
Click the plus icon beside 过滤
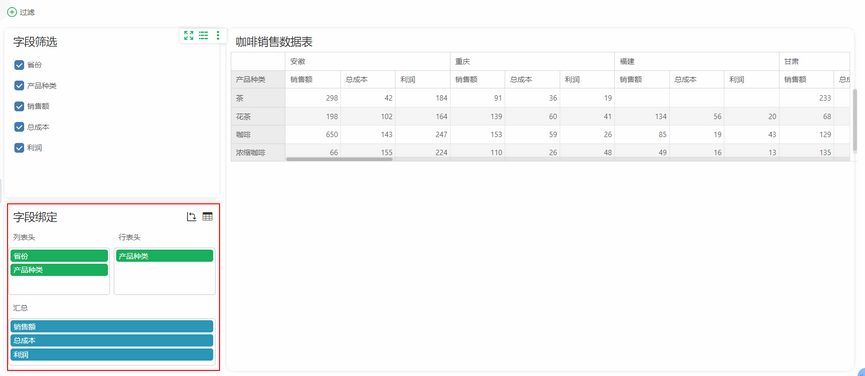[x=12, y=12]
